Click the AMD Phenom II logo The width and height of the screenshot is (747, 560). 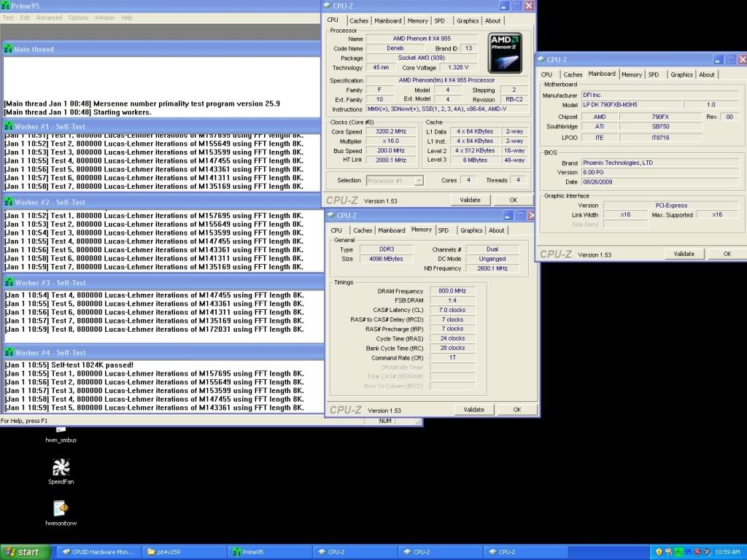pyautogui.click(x=505, y=52)
